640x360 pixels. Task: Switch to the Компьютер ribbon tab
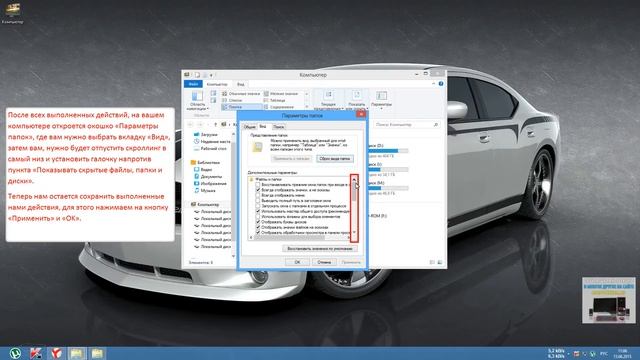pos(217,84)
